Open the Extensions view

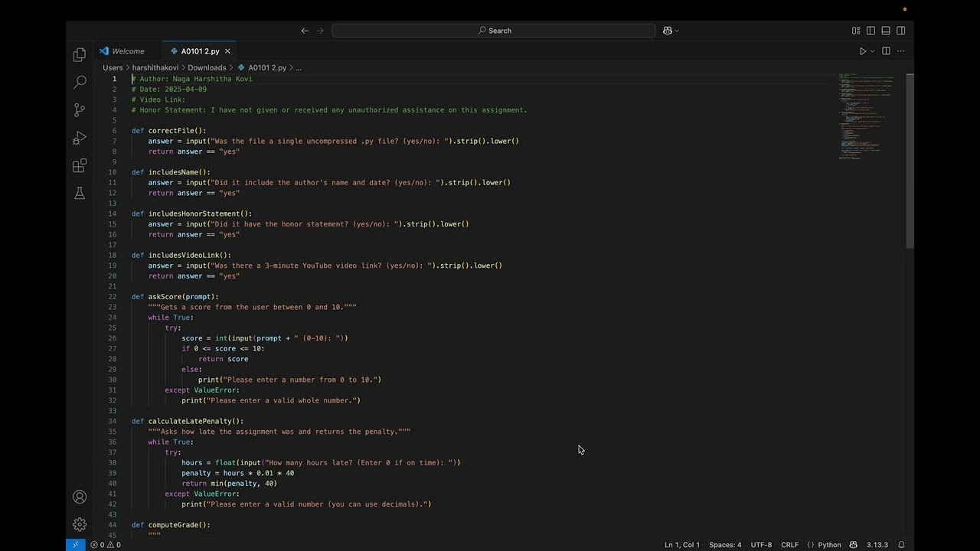[80, 166]
